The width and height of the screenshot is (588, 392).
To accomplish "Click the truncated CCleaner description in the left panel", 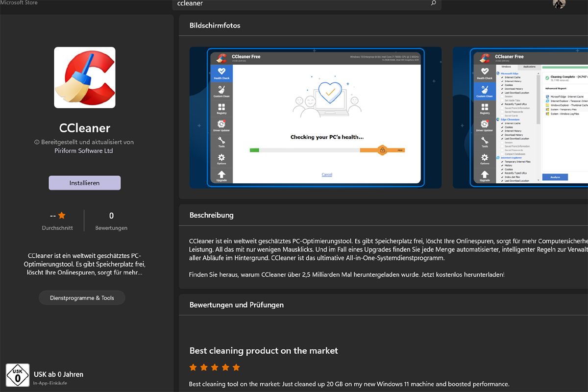I will click(85, 264).
